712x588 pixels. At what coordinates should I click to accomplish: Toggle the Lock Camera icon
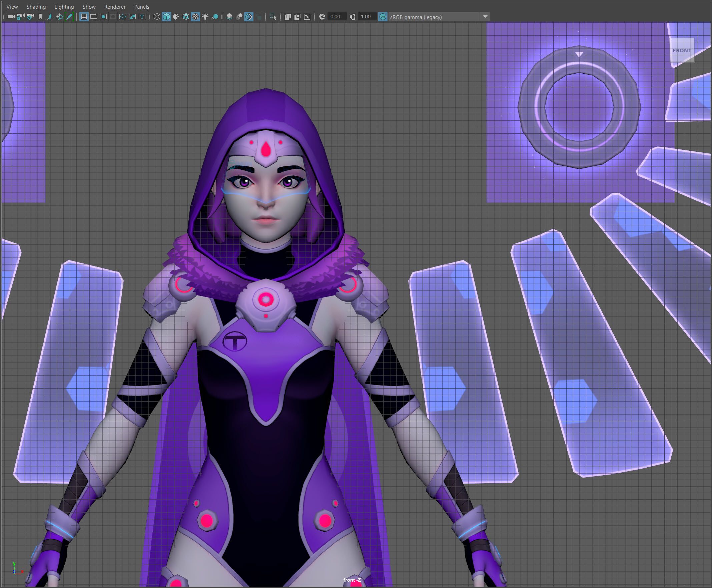coord(21,17)
